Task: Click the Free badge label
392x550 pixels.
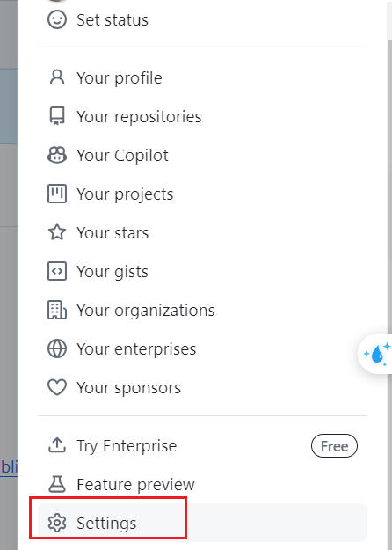Action: tap(334, 446)
